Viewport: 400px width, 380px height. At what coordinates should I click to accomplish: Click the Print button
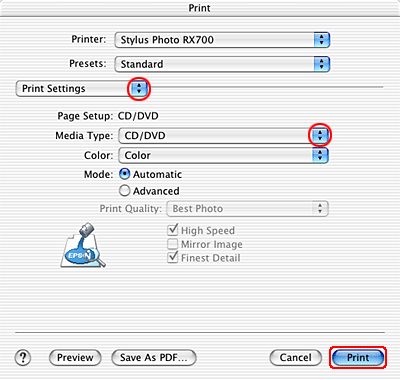click(x=358, y=358)
